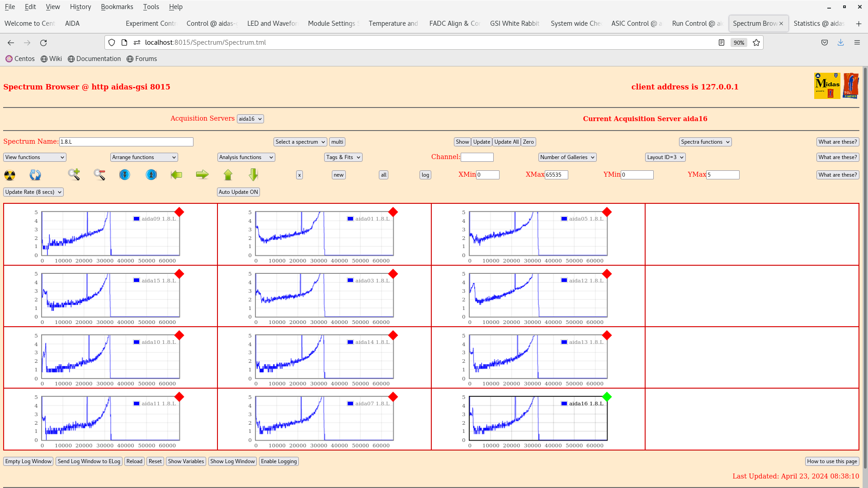The width and height of the screenshot is (868, 488).
Task: Click the green left arrow icon
Action: point(176,174)
